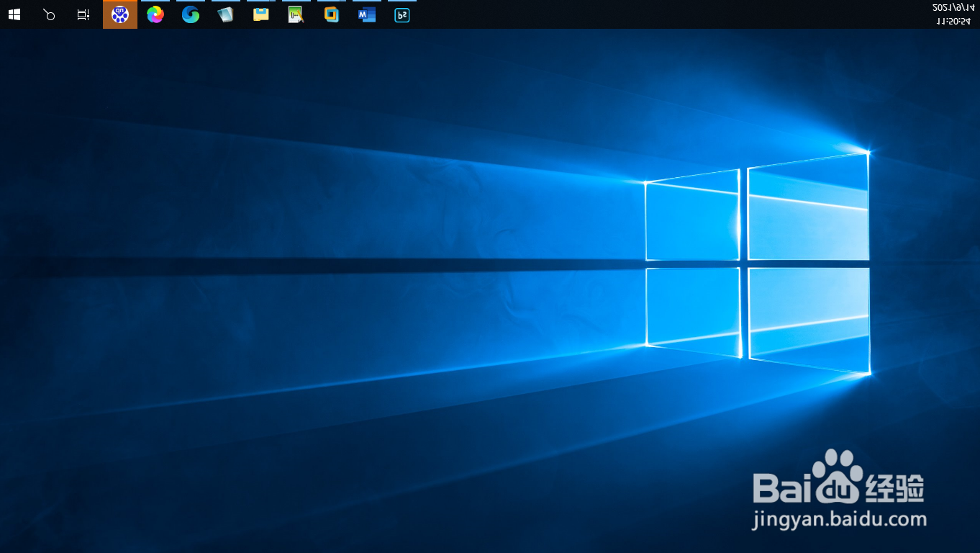The image size is (980, 553).
Task: Open the stacked papers app icon
Action: point(226,14)
